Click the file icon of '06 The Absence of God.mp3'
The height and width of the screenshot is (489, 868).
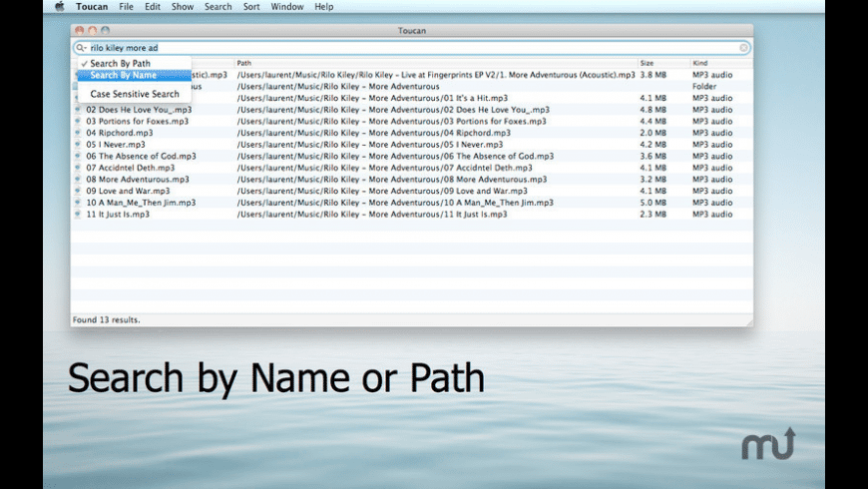point(78,156)
